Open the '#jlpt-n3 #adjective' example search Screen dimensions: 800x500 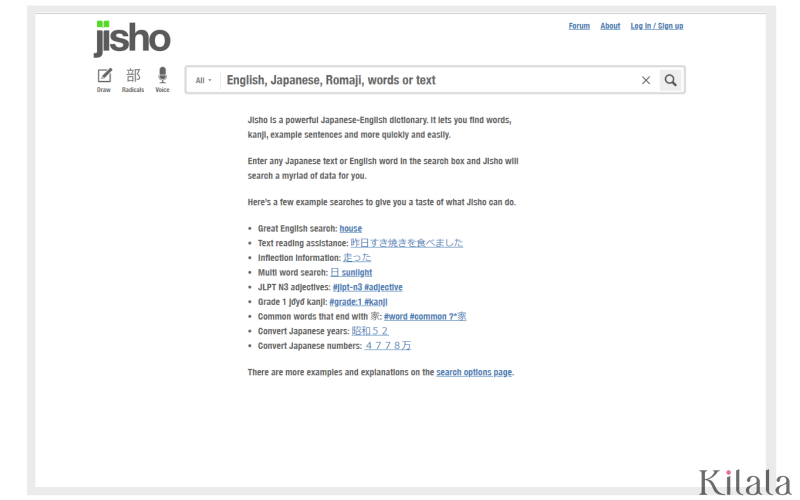pyautogui.click(x=367, y=287)
